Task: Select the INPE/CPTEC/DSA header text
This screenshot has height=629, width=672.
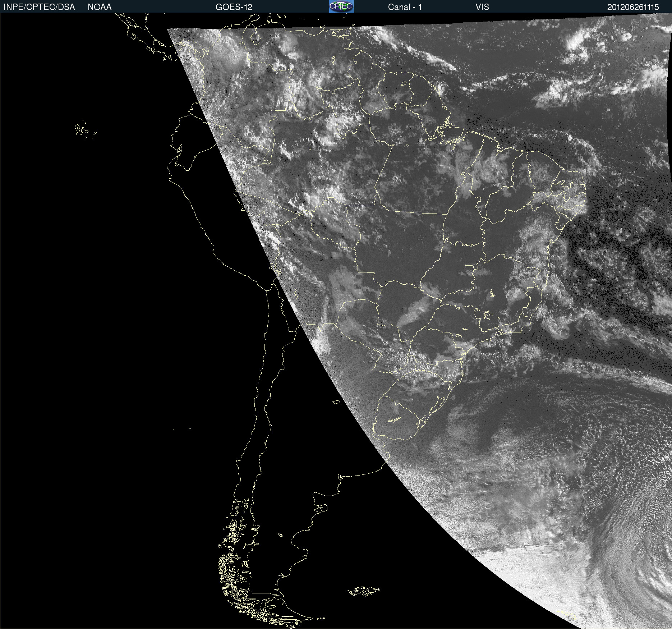Action: (x=39, y=7)
